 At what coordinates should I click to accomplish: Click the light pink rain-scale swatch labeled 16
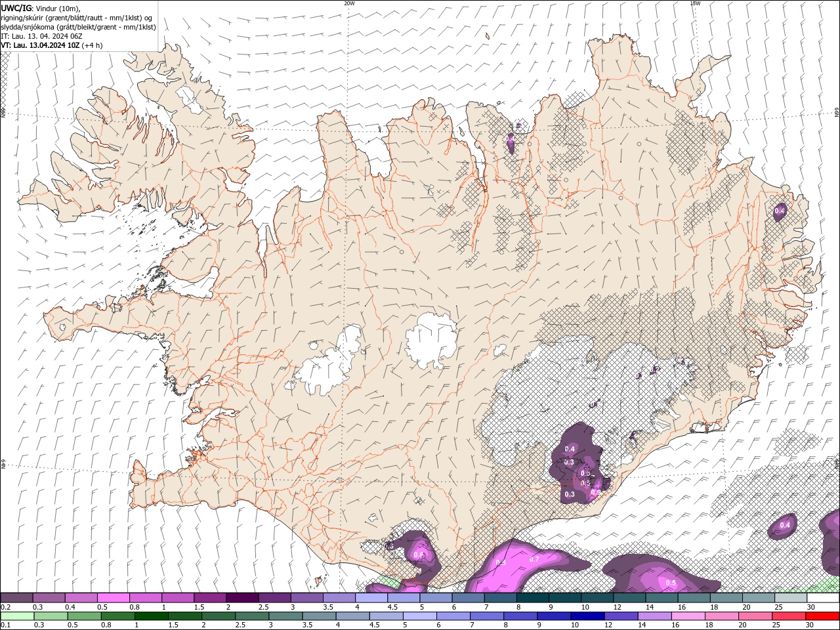[x=688, y=616]
